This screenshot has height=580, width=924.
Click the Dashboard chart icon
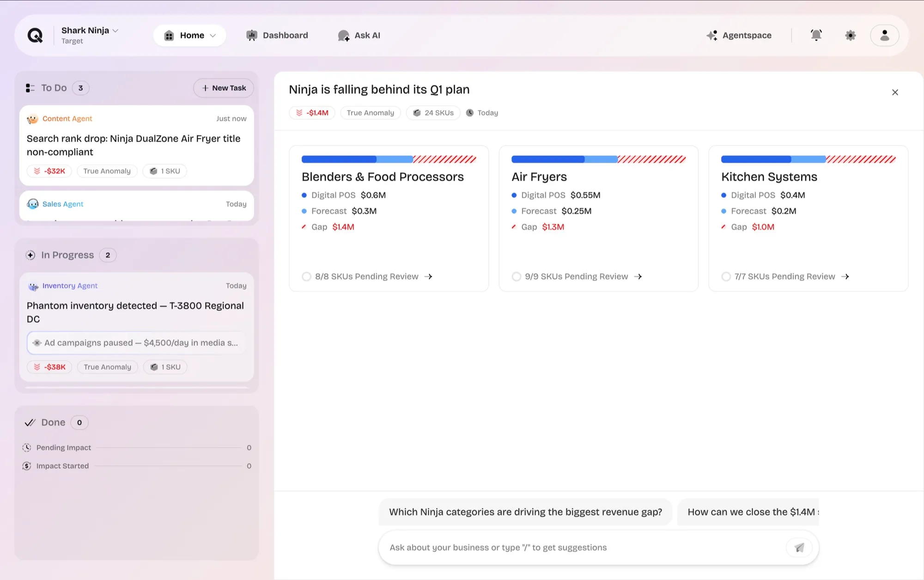point(252,35)
